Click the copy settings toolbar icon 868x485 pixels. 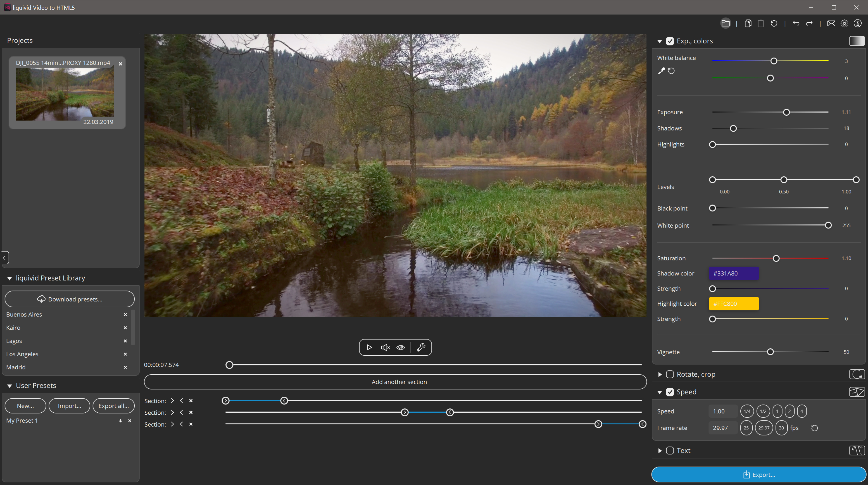point(748,23)
